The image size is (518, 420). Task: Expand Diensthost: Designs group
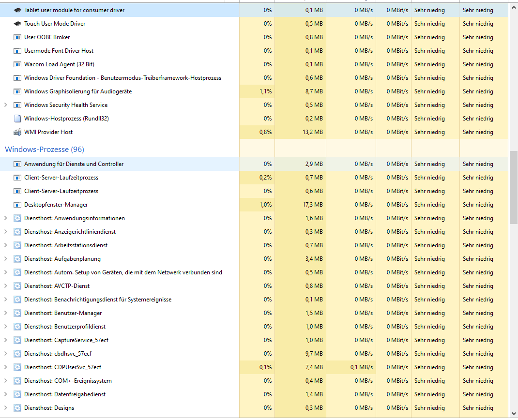pyautogui.click(x=6, y=408)
